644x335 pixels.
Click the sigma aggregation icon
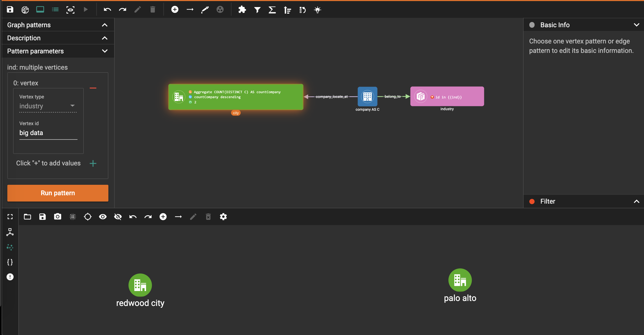tap(272, 10)
